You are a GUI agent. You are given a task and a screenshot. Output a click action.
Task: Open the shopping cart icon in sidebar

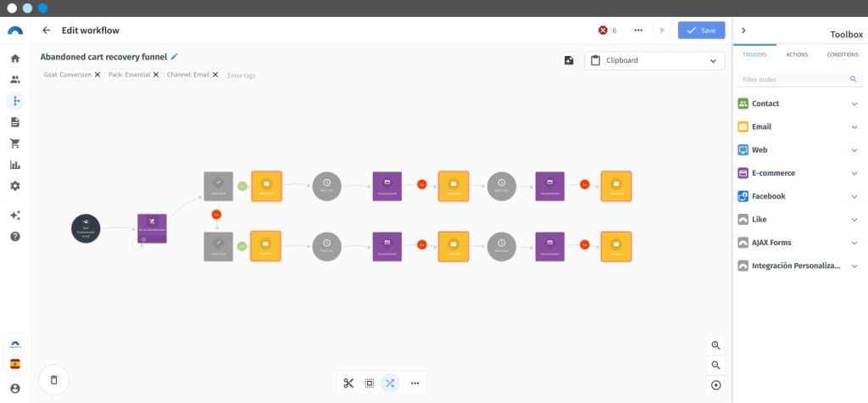15,143
